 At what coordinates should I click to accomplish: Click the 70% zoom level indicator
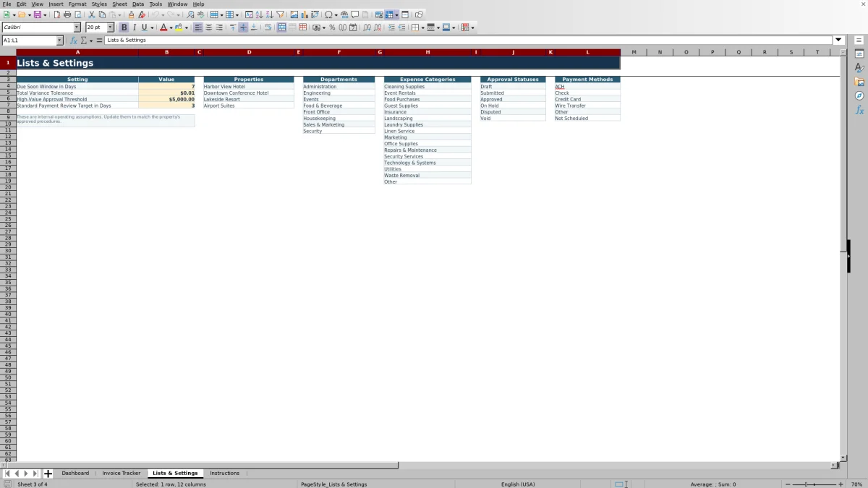tap(856, 484)
